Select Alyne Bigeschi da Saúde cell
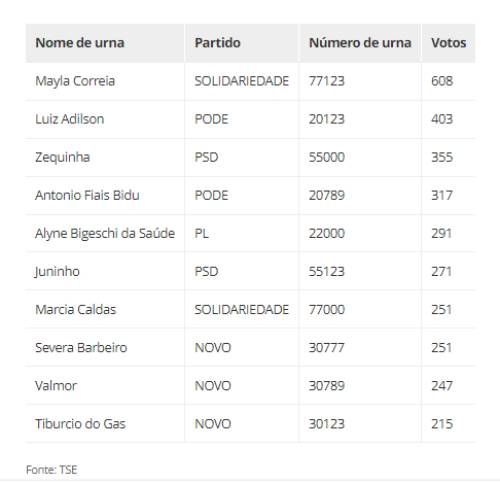 [x=105, y=234]
